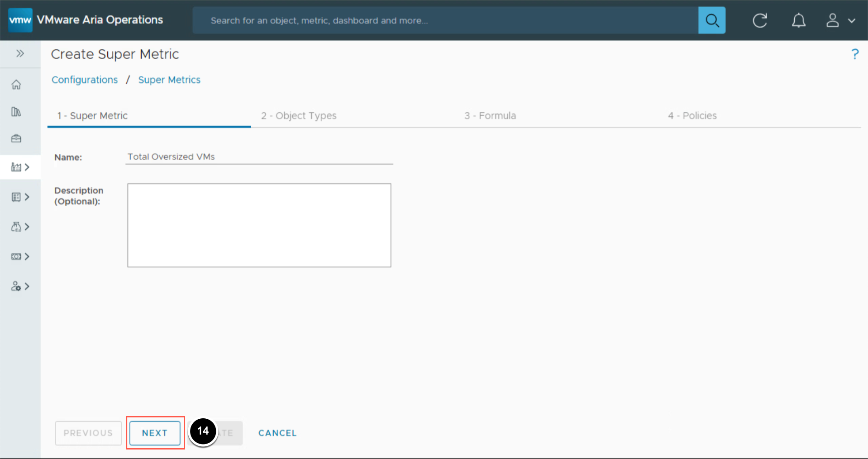Switch to the 3 - Formula tab
This screenshot has width=868, height=459.
click(x=490, y=116)
